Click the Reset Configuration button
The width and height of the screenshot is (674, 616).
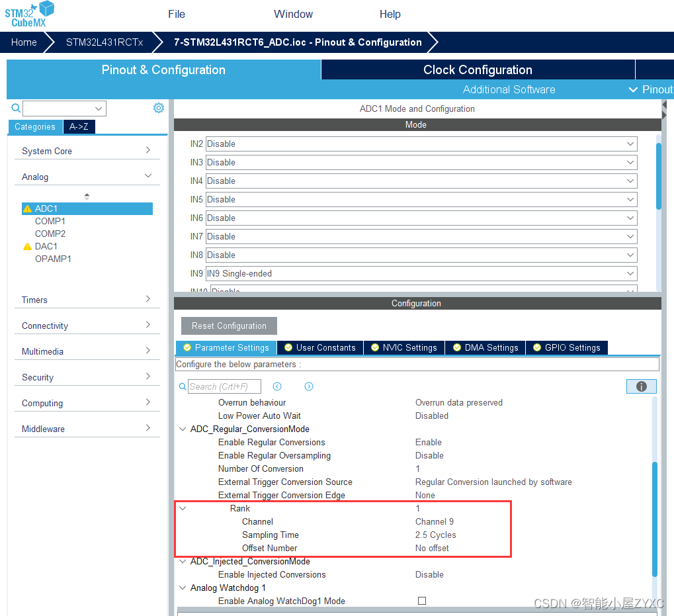[229, 326]
